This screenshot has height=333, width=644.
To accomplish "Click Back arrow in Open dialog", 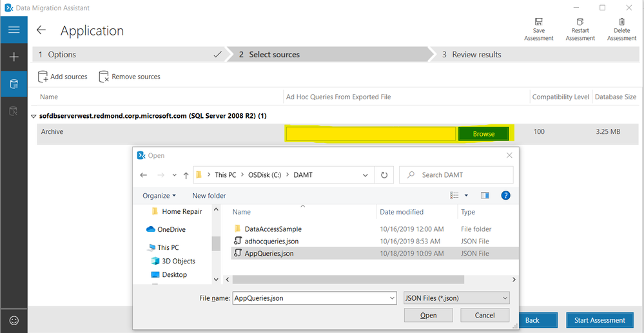I will (143, 175).
